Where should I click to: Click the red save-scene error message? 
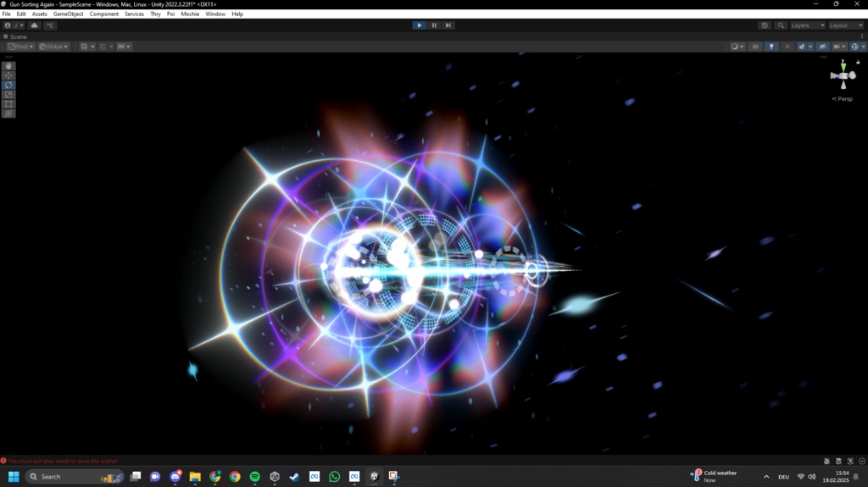59,461
